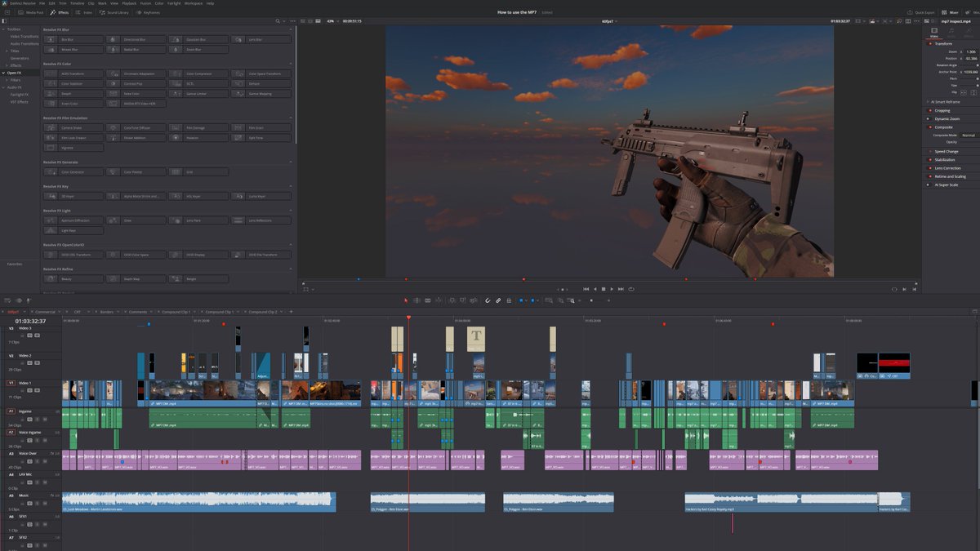This screenshot has height=551, width=980.
Task: Toggle Cropping section enable dot
Action: tap(929, 110)
